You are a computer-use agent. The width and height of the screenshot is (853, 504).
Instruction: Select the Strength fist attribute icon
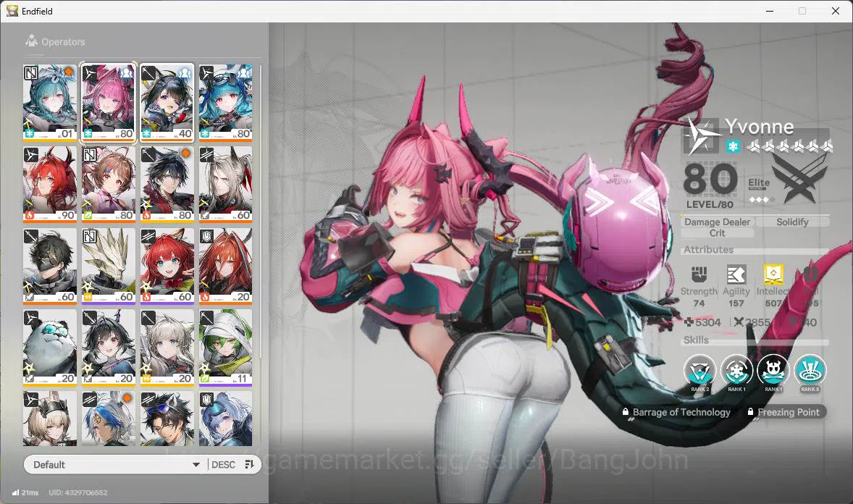[x=699, y=275]
